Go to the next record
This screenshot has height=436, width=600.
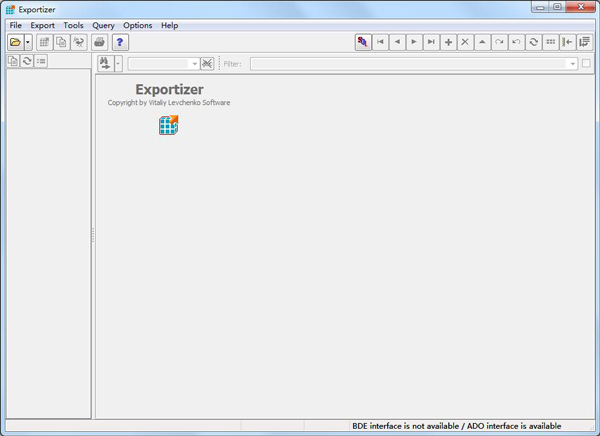tap(414, 42)
